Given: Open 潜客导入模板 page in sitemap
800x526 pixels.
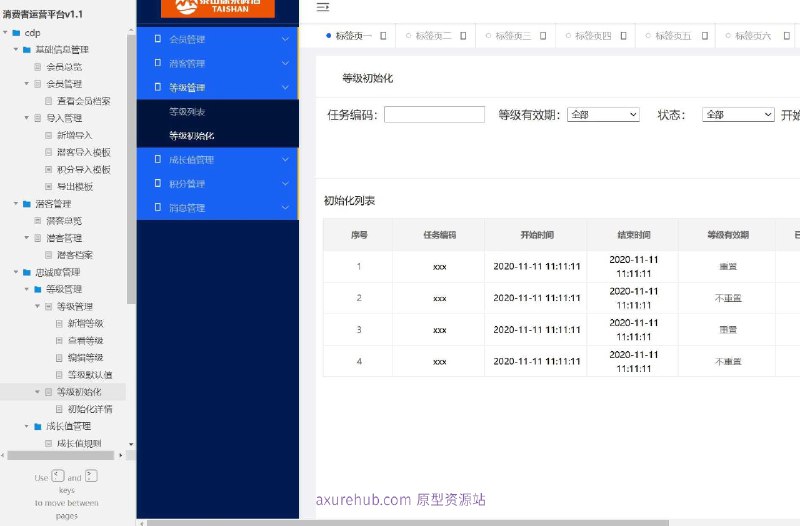Looking at the screenshot, I should (x=84, y=152).
